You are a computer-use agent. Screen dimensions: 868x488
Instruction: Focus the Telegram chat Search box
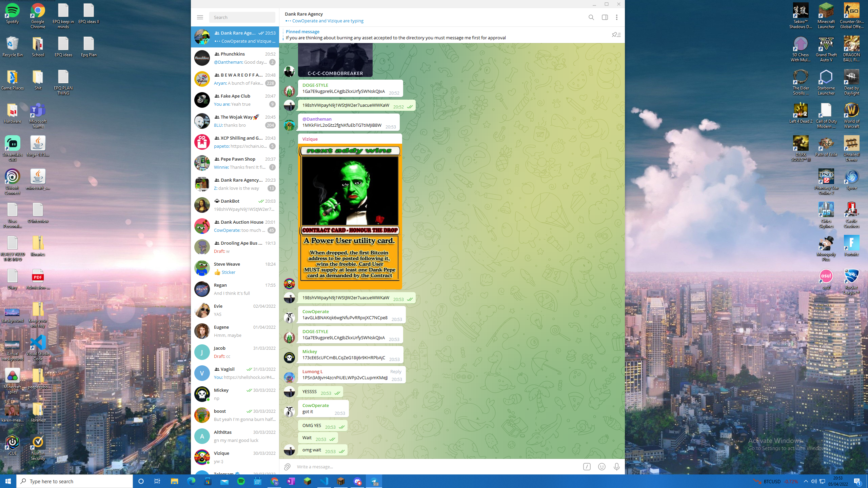tap(242, 17)
